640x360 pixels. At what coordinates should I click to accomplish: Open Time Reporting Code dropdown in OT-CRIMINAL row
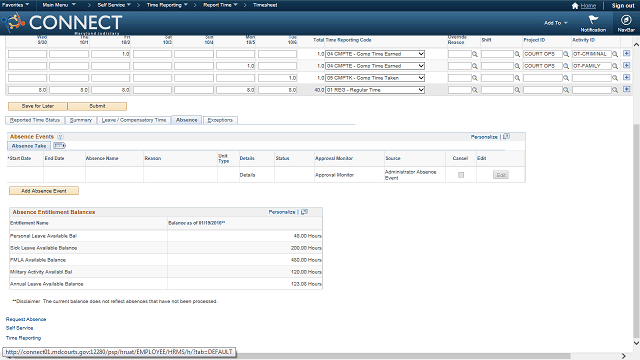tap(375, 54)
